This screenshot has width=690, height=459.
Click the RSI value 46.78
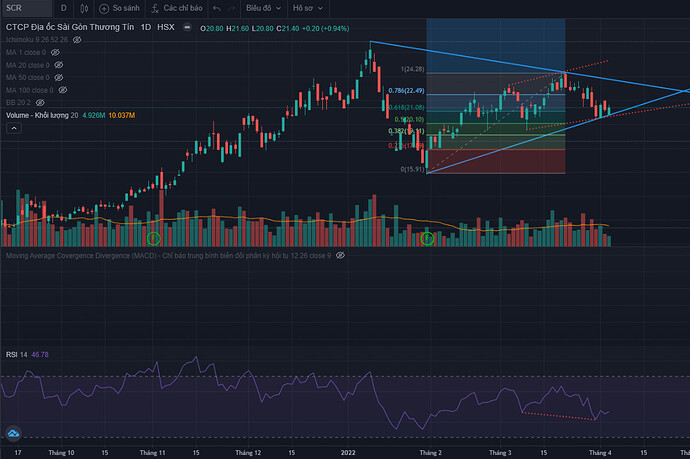click(x=40, y=355)
